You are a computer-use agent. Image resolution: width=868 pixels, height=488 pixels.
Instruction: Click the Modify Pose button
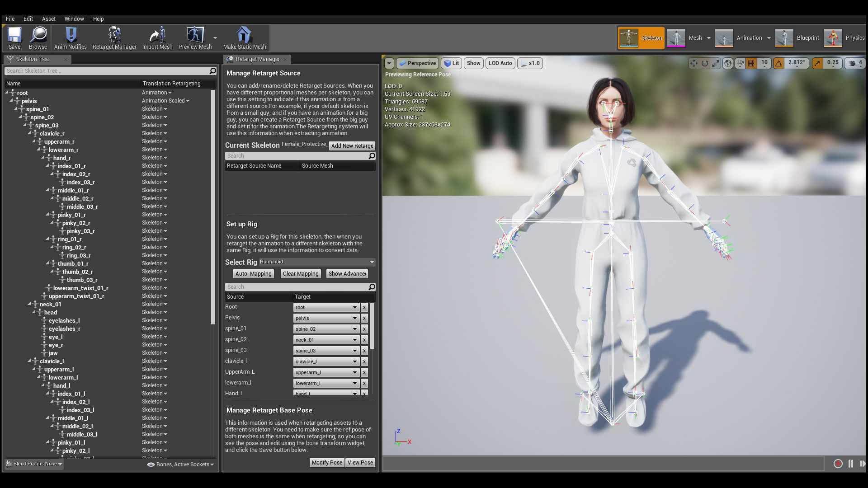pos(327,463)
